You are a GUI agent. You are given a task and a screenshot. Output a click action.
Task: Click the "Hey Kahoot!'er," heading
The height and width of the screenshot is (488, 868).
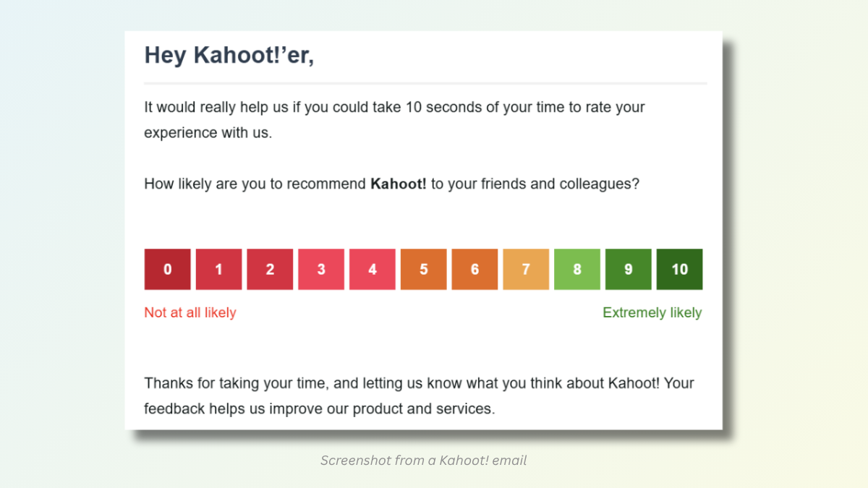[x=229, y=56]
